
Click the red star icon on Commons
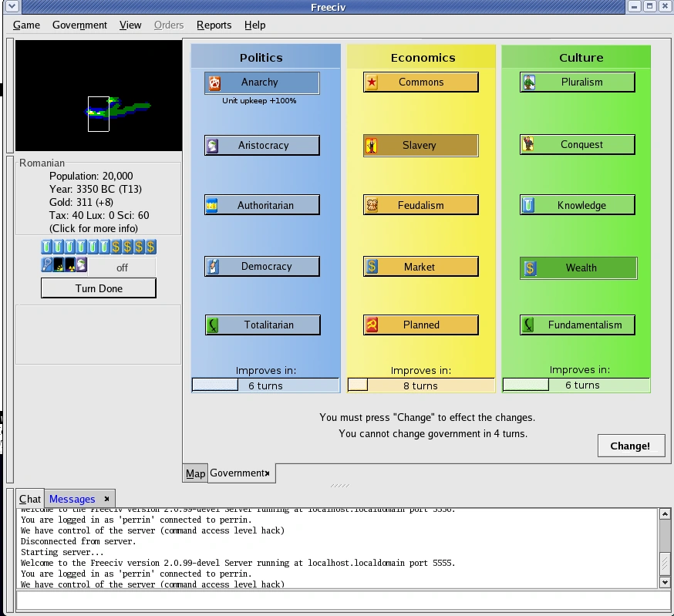(x=372, y=82)
